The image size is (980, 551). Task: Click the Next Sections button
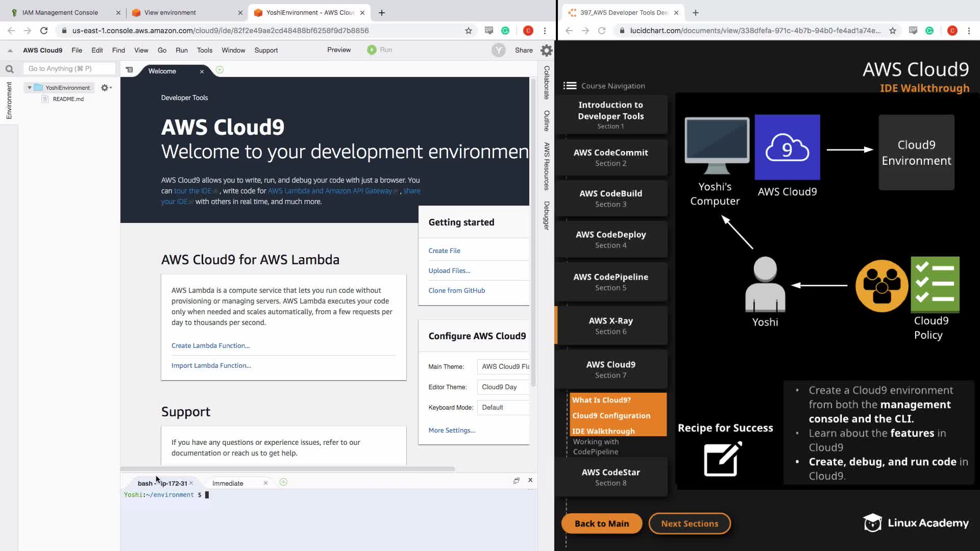689,523
